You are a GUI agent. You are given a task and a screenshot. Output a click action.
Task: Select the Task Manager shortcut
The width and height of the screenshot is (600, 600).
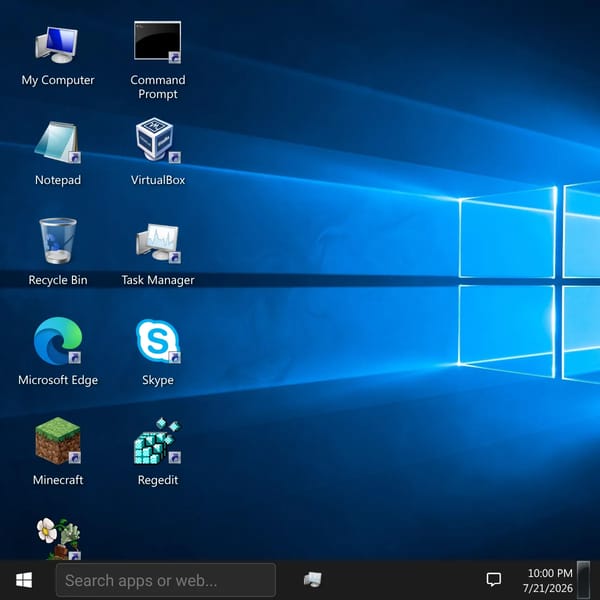click(x=158, y=243)
